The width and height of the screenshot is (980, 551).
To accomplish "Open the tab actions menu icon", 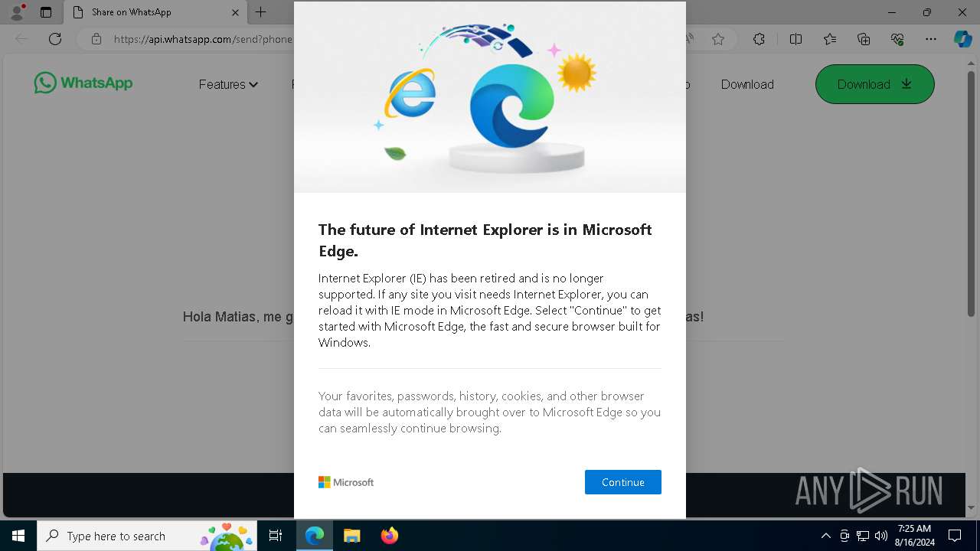I will pyautogui.click(x=46, y=12).
